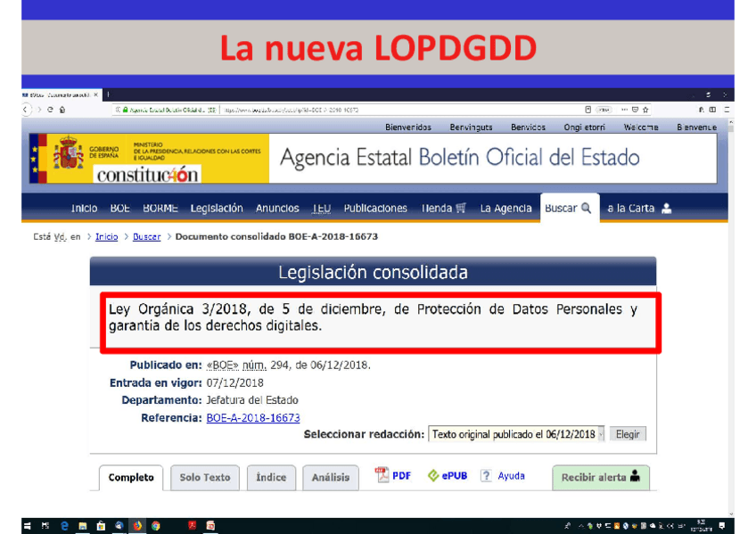Click the Firefox forward arrow button
Screen dimensions: 756x534
pyautogui.click(x=39, y=110)
